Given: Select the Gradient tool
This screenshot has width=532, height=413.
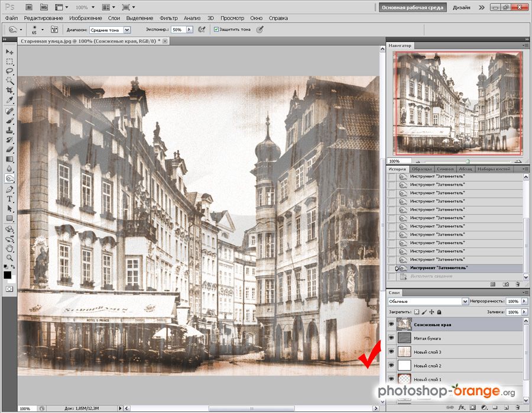Looking at the screenshot, I should pyautogui.click(x=9, y=159).
